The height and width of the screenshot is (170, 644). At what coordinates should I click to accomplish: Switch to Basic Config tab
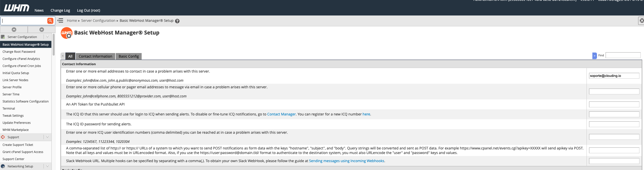tap(129, 56)
